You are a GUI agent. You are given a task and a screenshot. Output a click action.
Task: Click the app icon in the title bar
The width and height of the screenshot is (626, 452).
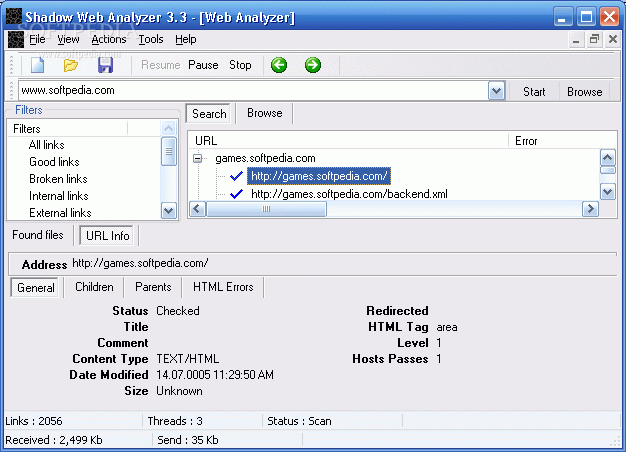click(14, 17)
